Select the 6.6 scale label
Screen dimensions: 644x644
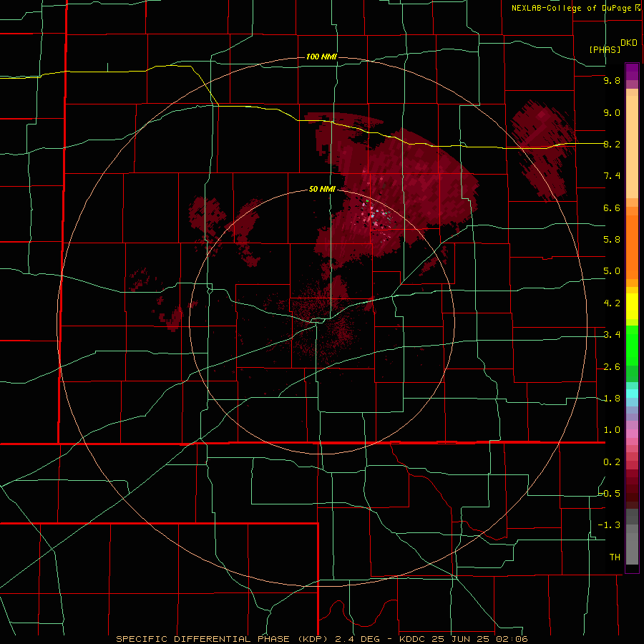(612, 208)
